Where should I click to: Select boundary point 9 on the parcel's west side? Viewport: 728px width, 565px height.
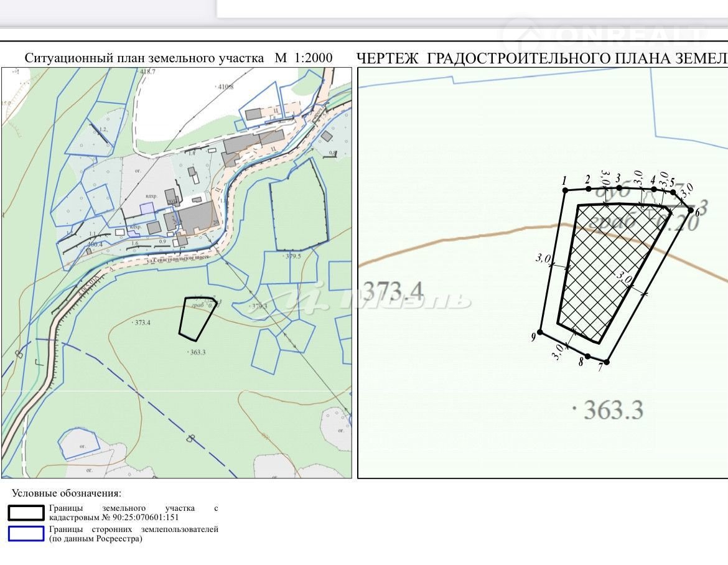[x=539, y=332]
